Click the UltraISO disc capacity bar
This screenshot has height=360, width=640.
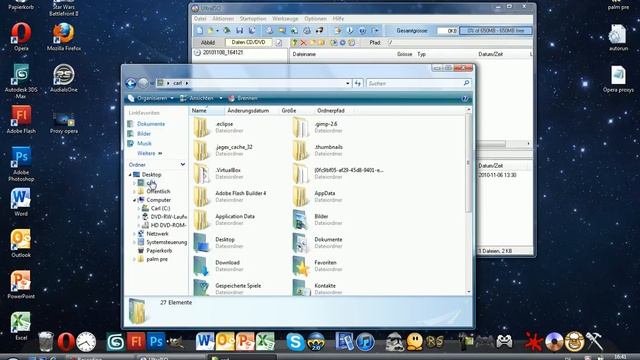(496, 31)
